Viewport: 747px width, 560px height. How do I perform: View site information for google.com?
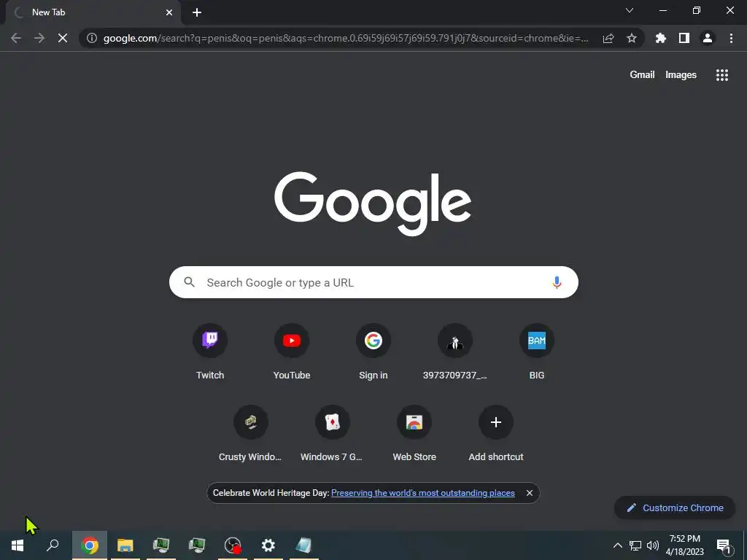[91, 38]
